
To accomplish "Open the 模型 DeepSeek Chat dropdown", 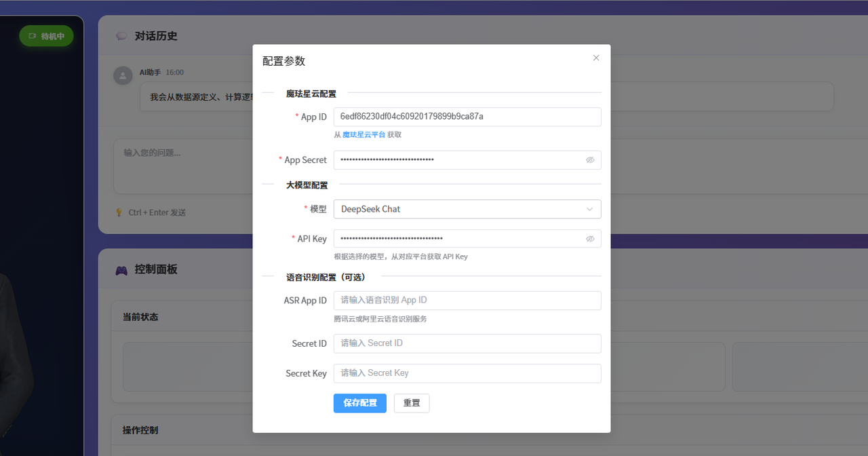I will 467,209.
